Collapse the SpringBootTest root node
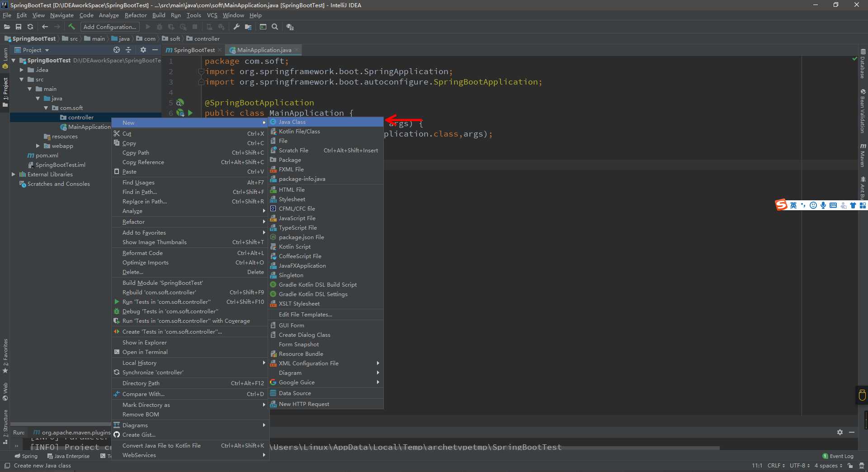Image resolution: width=868 pixels, height=472 pixels. pyautogui.click(x=14, y=60)
